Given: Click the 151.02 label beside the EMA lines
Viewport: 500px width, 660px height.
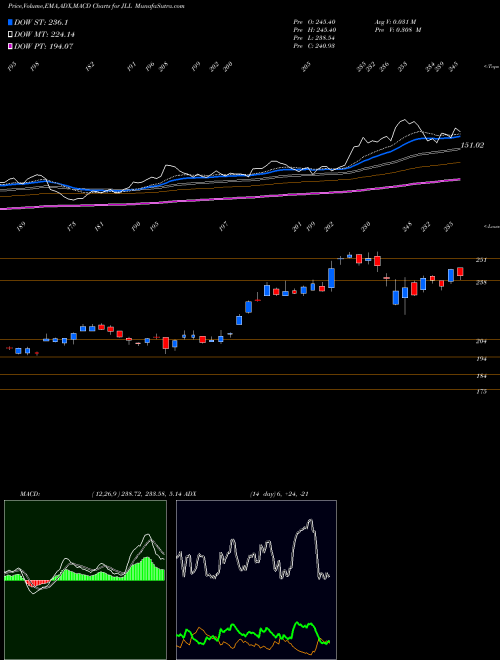Looking at the screenshot, I should 472,145.
